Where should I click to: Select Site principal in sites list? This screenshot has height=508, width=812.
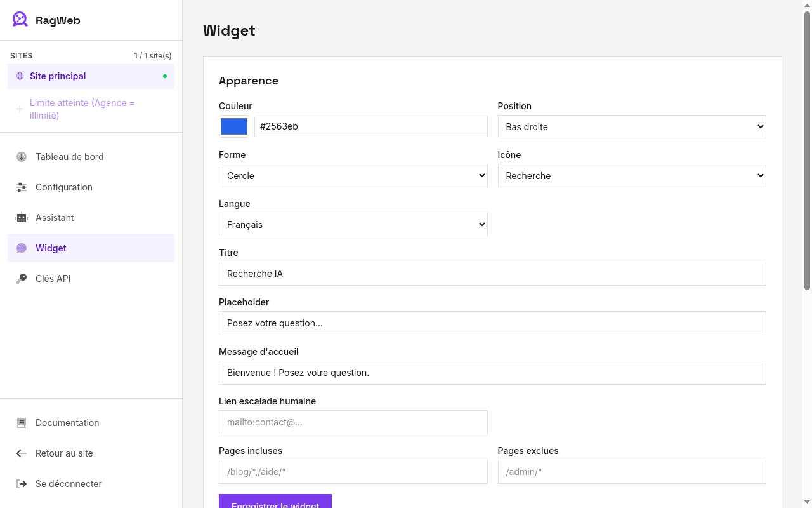coord(91,76)
